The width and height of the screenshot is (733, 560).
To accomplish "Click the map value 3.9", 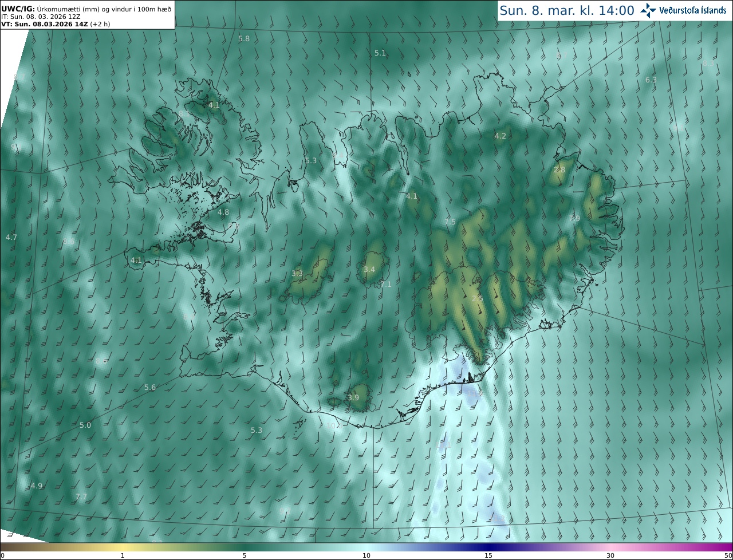I will point(353,397).
